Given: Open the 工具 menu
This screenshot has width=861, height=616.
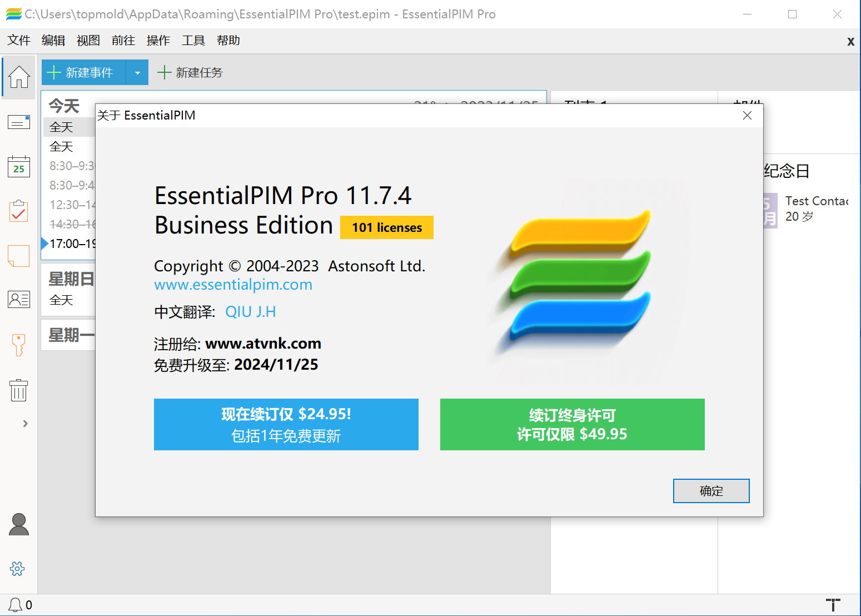Looking at the screenshot, I should [x=193, y=41].
